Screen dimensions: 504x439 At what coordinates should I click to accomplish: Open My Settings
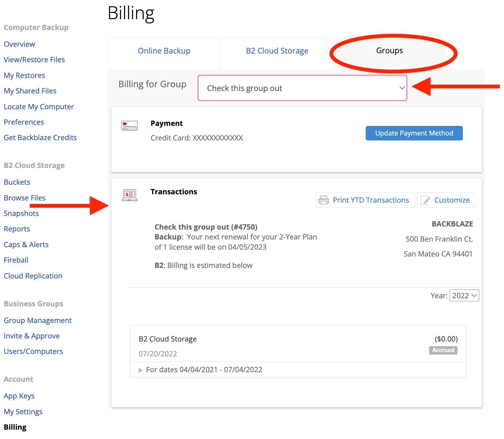(23, 412)
